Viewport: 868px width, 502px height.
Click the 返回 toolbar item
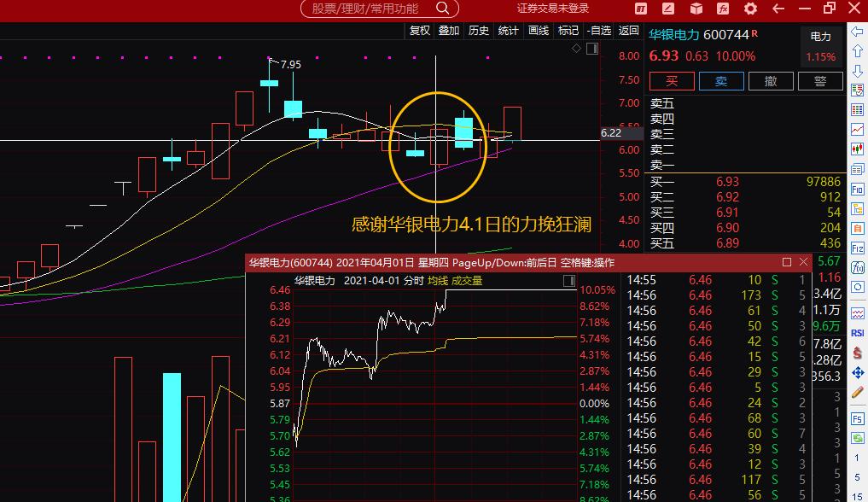(x=628, y=31)
